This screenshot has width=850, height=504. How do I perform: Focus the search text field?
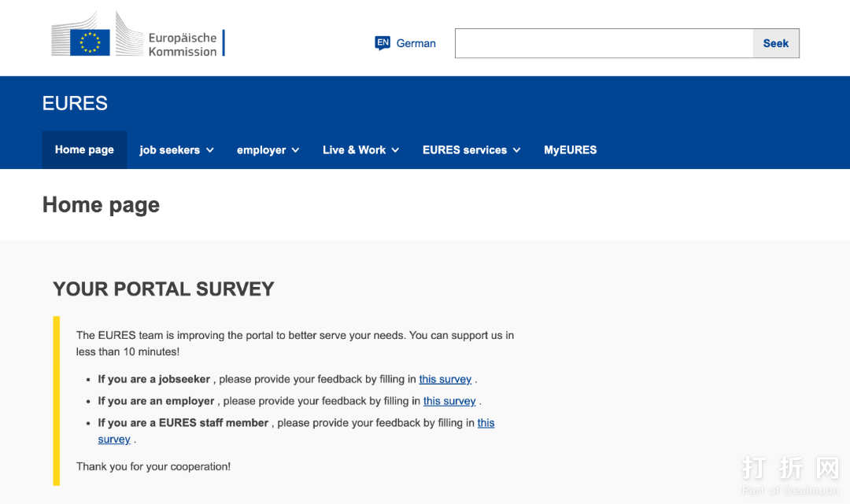(604, 43)
